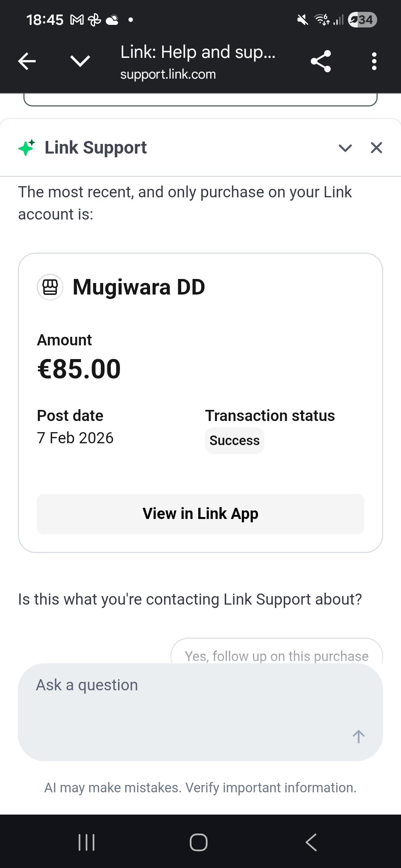Focus the Ask a question field

pyautogui.click(x=186, y=697)
